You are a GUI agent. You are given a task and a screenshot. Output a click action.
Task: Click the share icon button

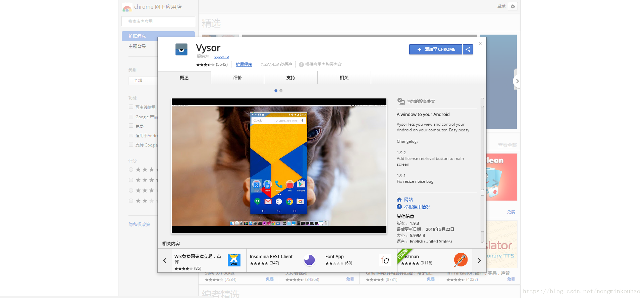tap(468, 49)
